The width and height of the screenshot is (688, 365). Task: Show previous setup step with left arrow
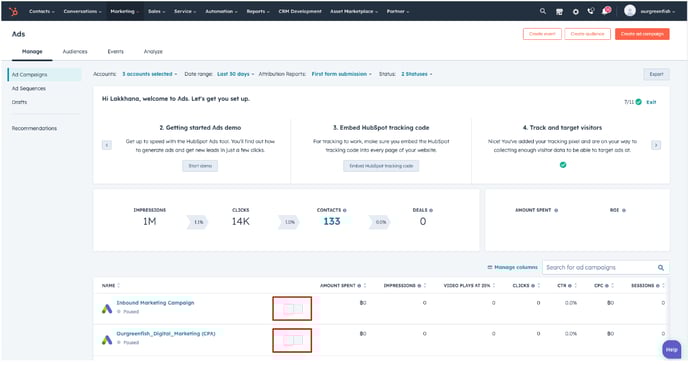[107, 145]
